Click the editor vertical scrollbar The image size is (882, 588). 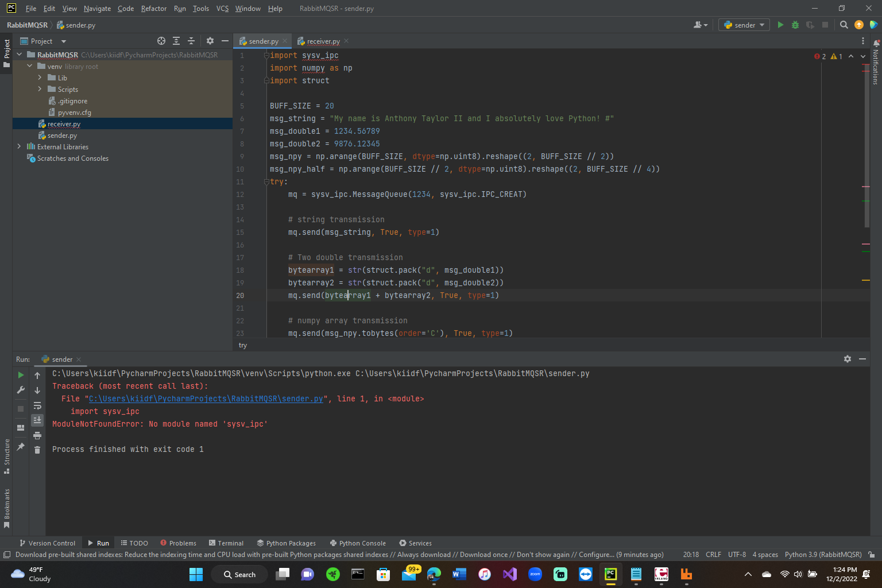pos(866,146)
